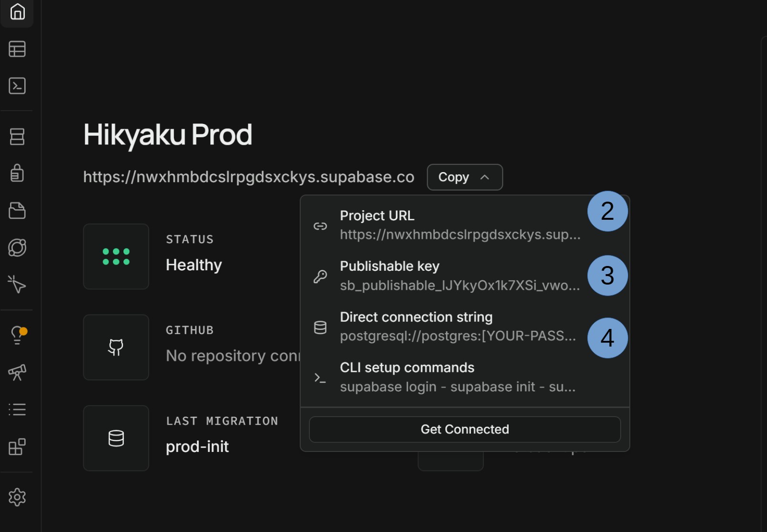The width and height of the screenshot is (767, 532).
Task: Click the prod-init migration name
Action: coord(197,447)
